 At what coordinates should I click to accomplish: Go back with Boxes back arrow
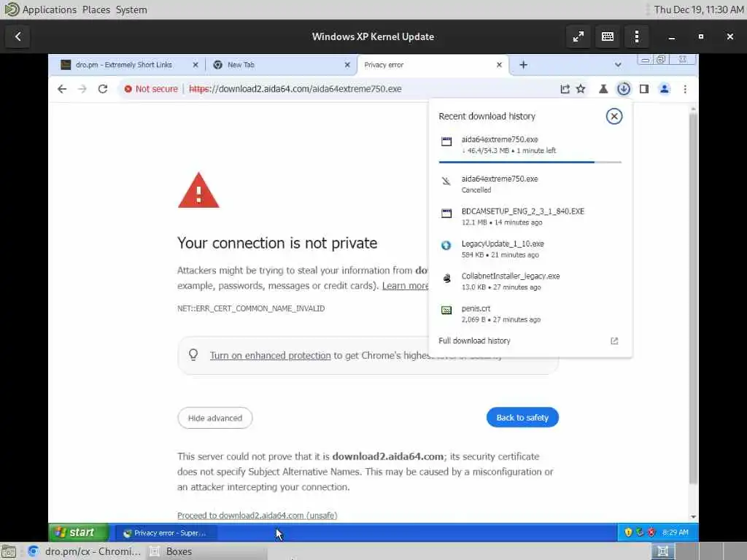point(18,36)
